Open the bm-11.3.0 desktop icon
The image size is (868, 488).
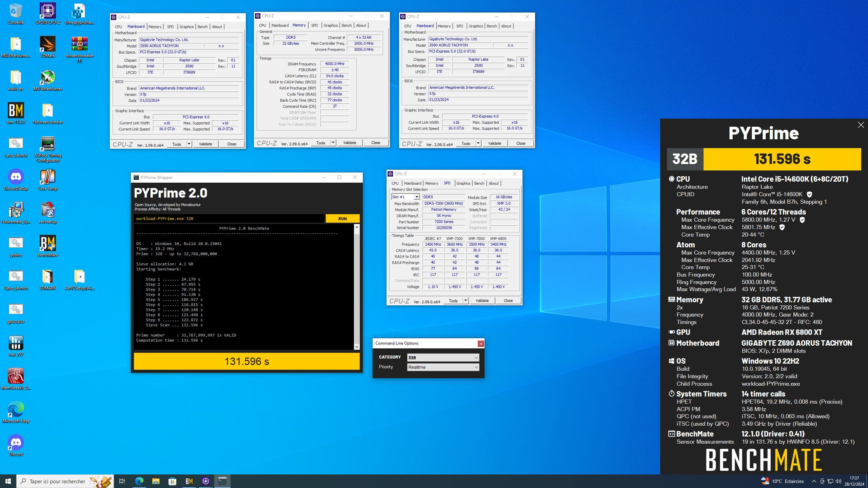(x=16, y=113)
